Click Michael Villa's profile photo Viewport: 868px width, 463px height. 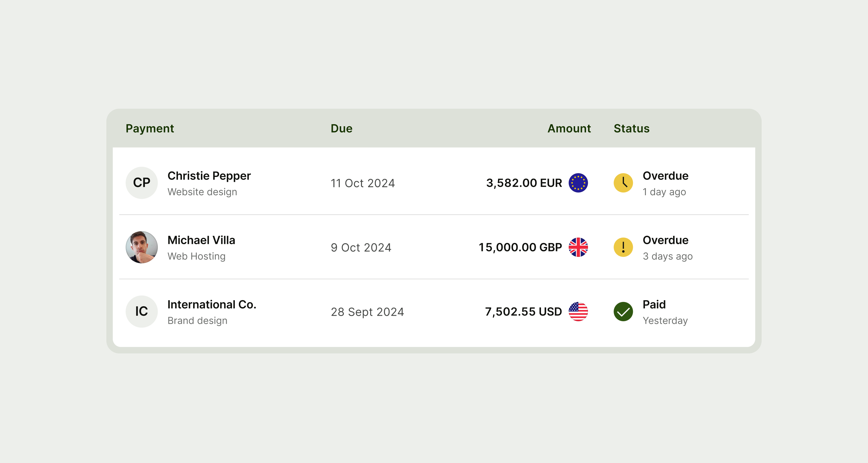tap(141, 247)
